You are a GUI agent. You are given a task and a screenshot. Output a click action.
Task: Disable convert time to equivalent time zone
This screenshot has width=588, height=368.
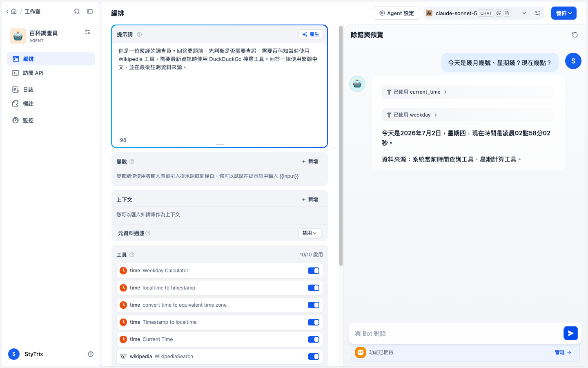(x=314, y=305)
